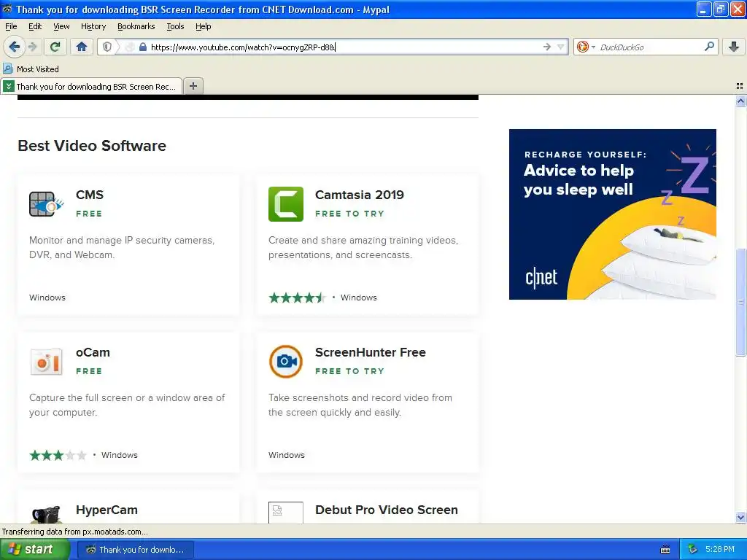Screen dimensions: 747x560
Task: Click the Forward arrow button
Action: [x=32, y=47]
